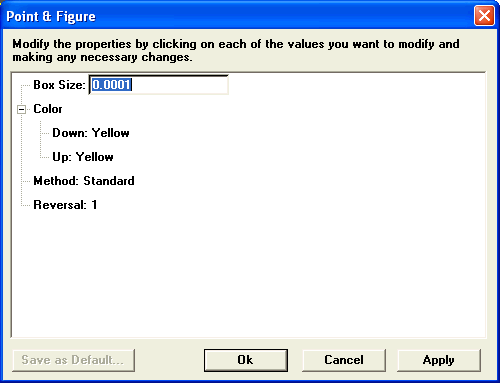
Task: Collapse the Color tree node
Action: click(21, 109)
